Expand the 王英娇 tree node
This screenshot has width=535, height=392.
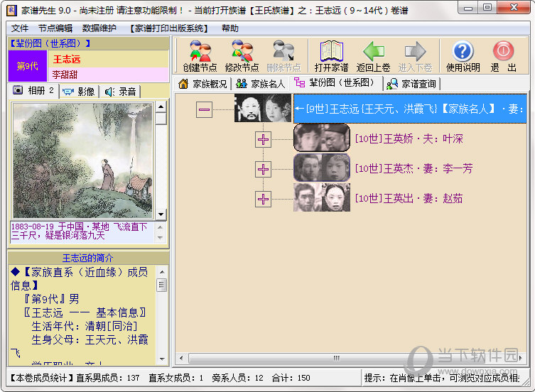263,139
